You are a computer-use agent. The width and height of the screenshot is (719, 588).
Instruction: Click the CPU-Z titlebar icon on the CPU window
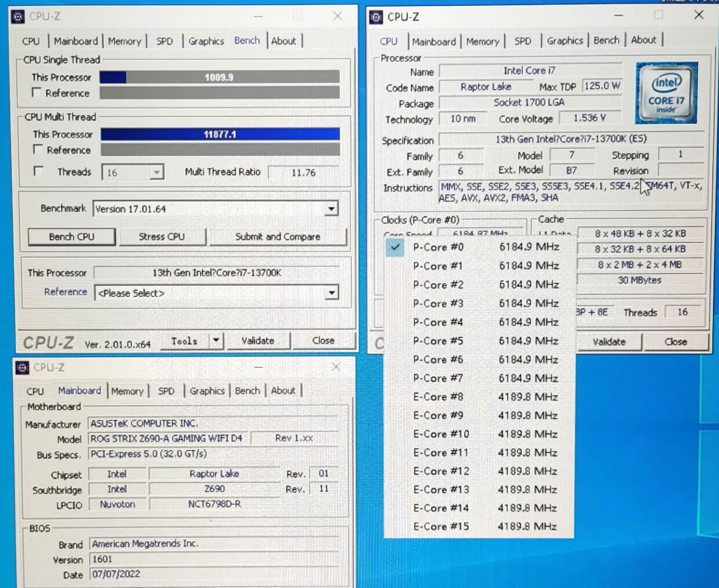(x=377, y=16)
